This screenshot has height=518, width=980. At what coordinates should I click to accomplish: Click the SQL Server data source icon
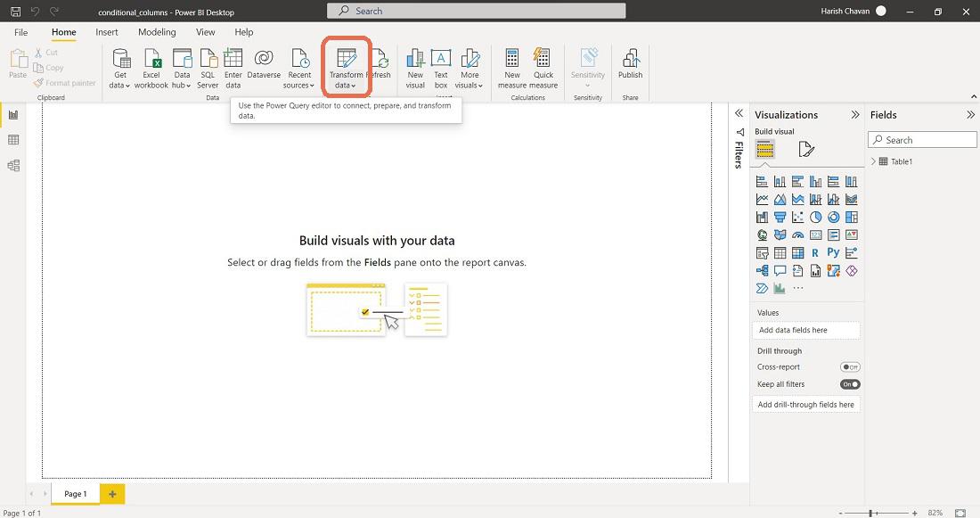(x=208, y=68)
